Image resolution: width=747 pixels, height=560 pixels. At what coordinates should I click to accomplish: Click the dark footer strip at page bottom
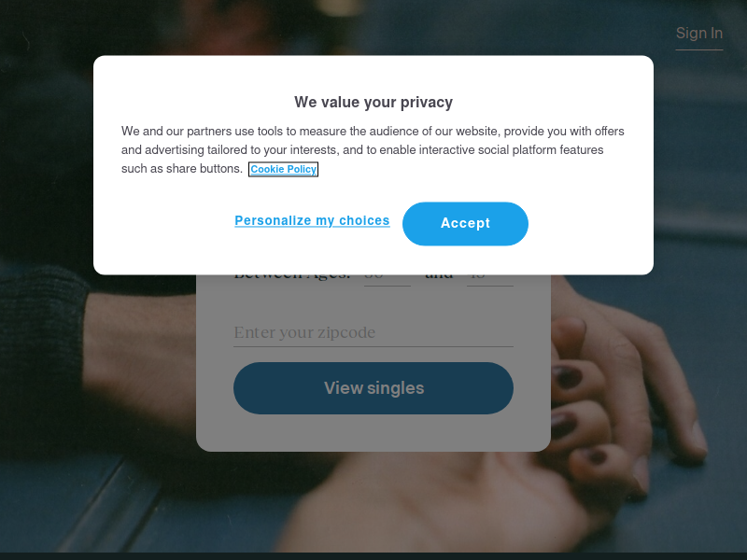[x=373, y=556]
